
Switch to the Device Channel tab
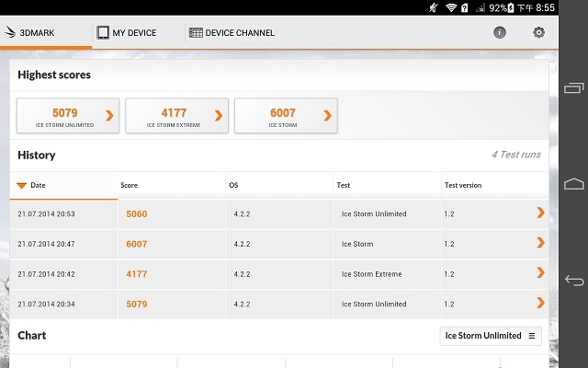(232, 33)
